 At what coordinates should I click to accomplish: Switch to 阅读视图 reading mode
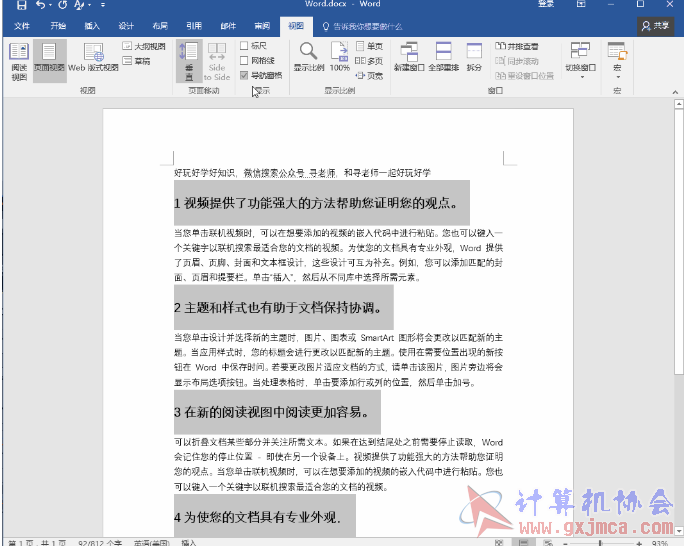pos(19,61)
